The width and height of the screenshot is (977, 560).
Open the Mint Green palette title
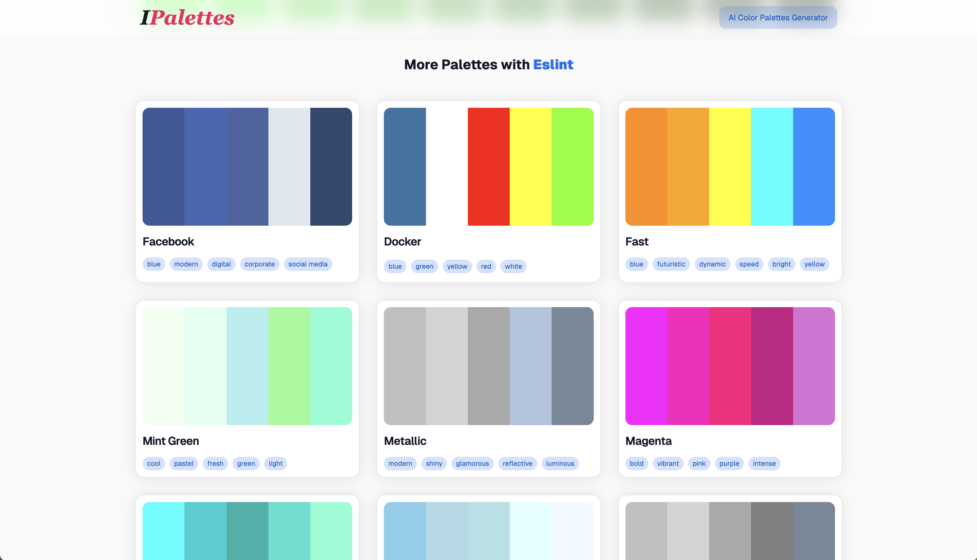tap(170, 441)
